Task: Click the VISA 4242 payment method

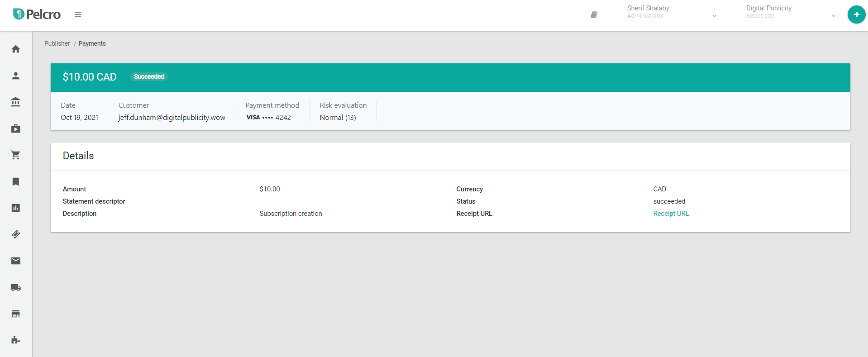Action: click(268, 118)
